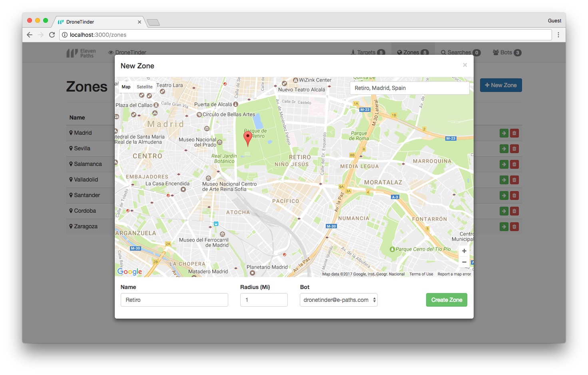Open the Bot dropdown selector
588x375 pixels.
pyautogui.click(x=339, y=300)
